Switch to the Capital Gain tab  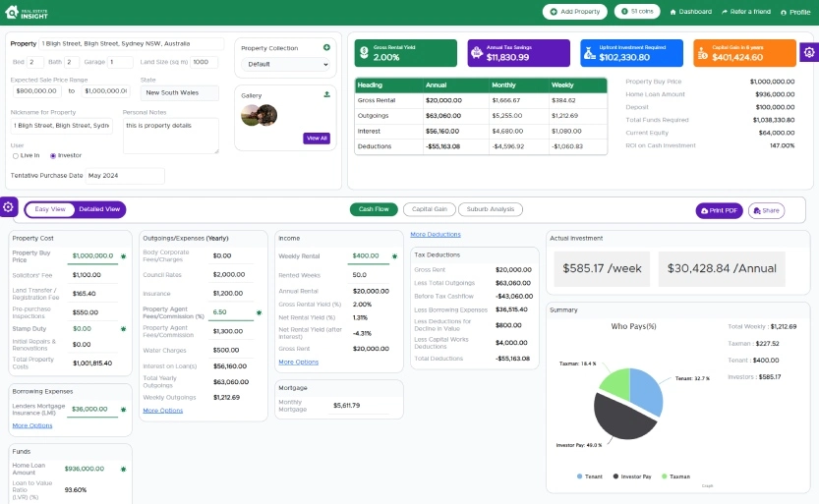click(430, 209)
